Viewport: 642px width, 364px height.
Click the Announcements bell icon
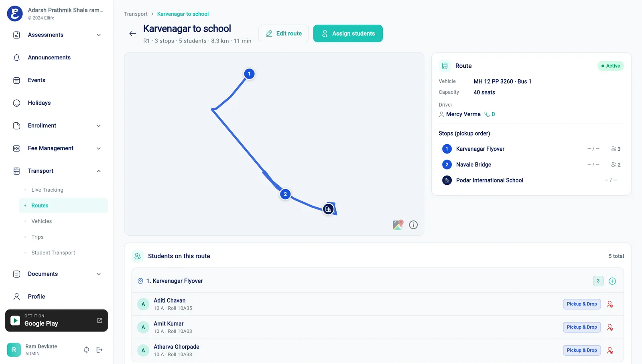(16, 58)
